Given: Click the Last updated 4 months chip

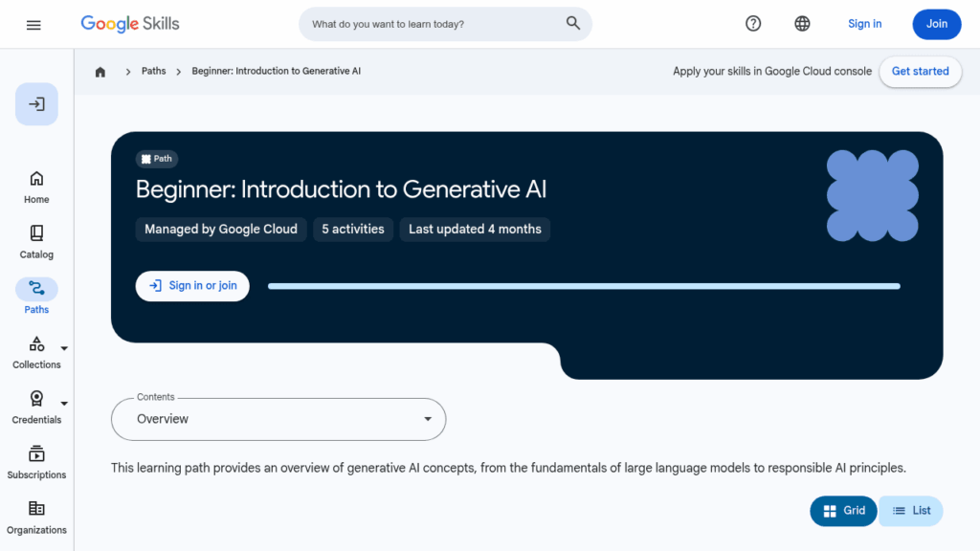Looking at the screenshot, I should pyautogui.click(x=475, y=230).
